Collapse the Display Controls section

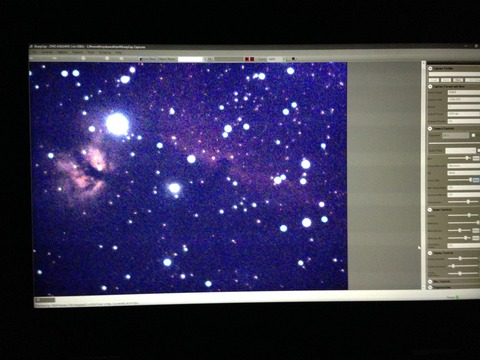pos(430,253)
